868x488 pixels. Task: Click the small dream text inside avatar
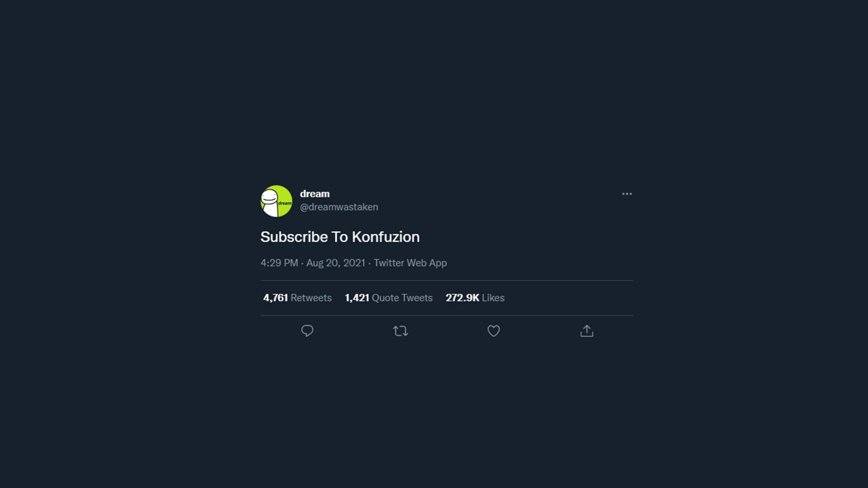click(x=285, y=203)
